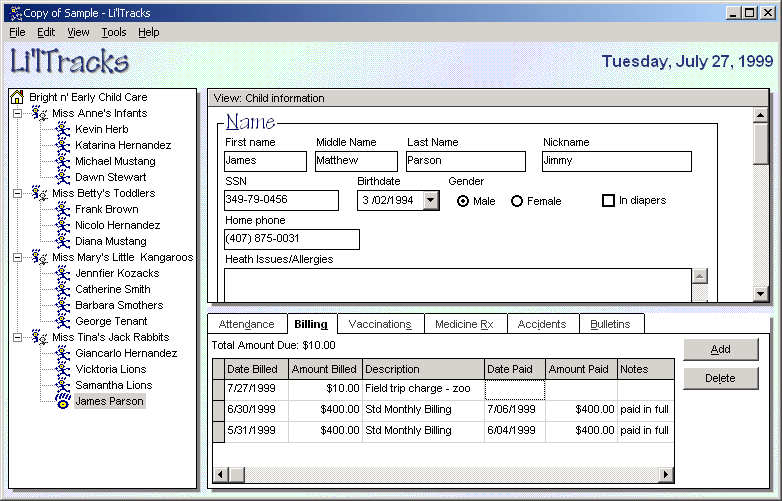Click the Amount Paid column header
Screen dimensions: 782x501
coord(581,369)
